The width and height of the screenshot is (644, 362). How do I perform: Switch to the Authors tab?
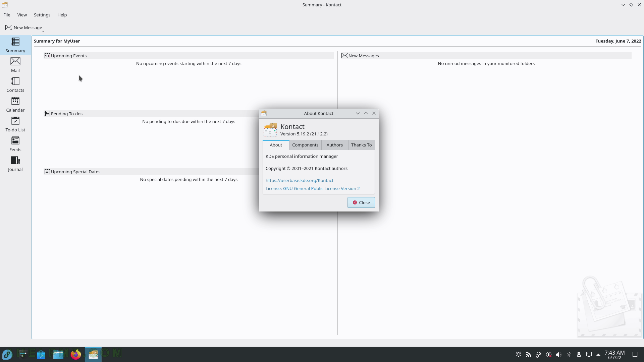(334, 145)
